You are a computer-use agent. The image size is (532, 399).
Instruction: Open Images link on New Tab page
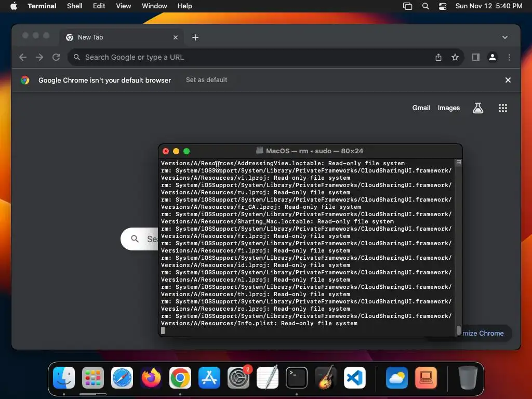pos(448,108)
